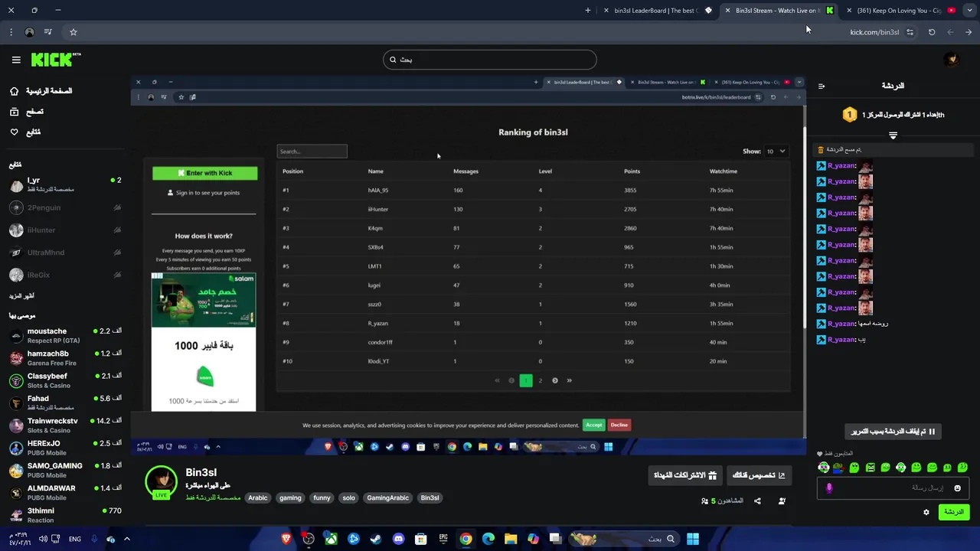The image size is (980, 551).
Task: Open Discord from the taskbar
Action: pos(398,539)
